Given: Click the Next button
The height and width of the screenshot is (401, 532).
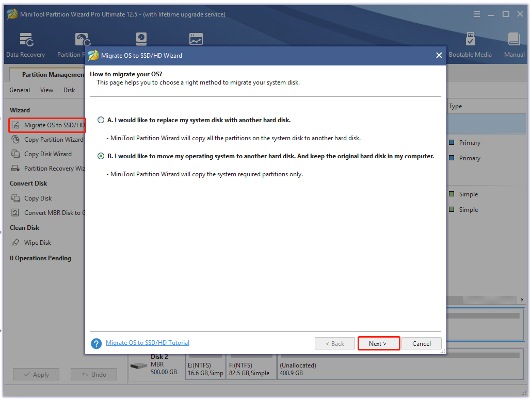Looking at the screenshot, I should coord(378,344).
